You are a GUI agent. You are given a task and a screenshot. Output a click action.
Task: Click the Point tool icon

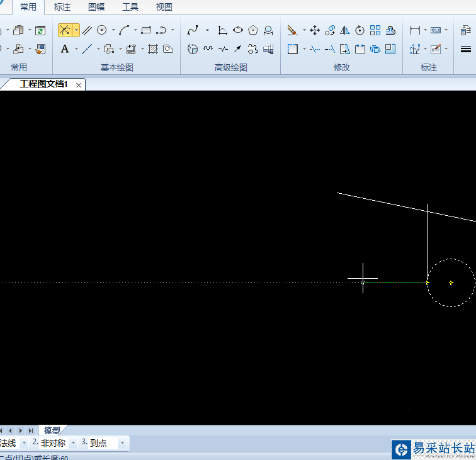click(208, 30)
